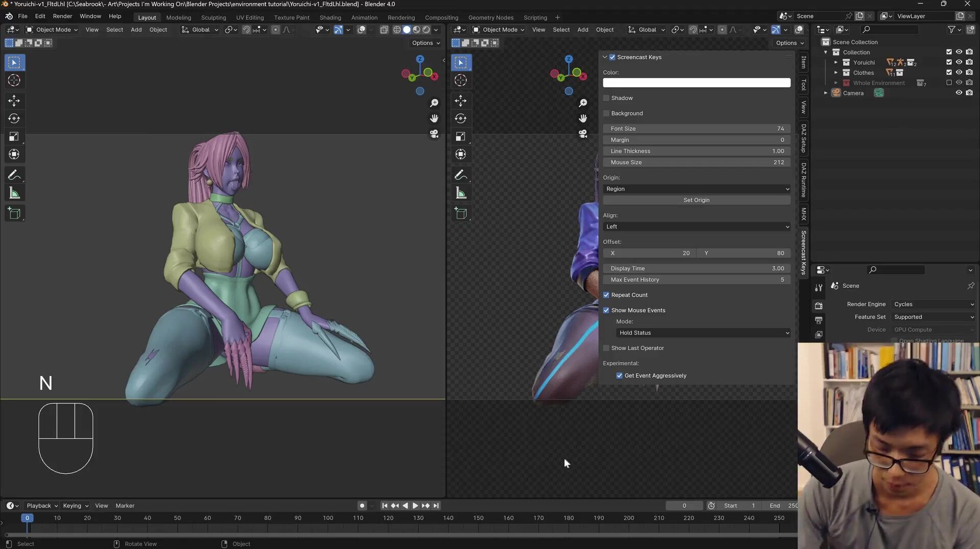Image resolution: width=980 pixels, height=549 pixels.
Task: Switch to the Sculpting workspace tab
Action: pyautogui.click(x=213, y=17)
